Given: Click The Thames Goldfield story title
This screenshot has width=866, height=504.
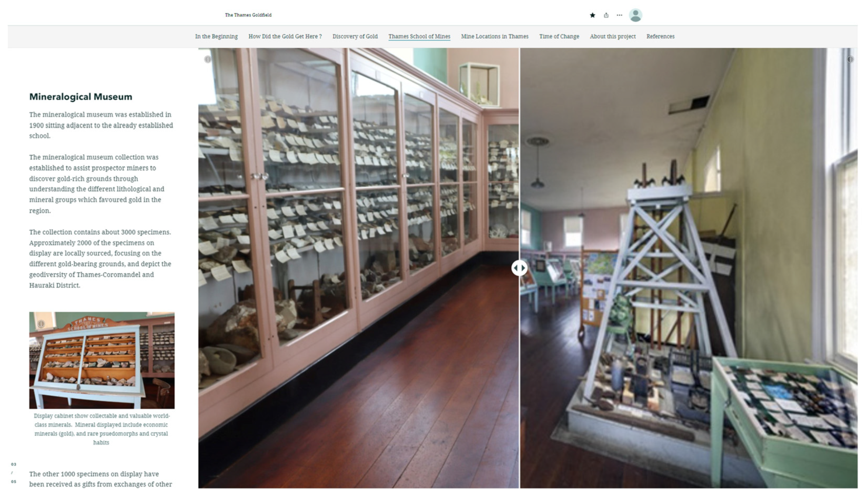Looking at the screenshot, I should (x=248, y=15).
